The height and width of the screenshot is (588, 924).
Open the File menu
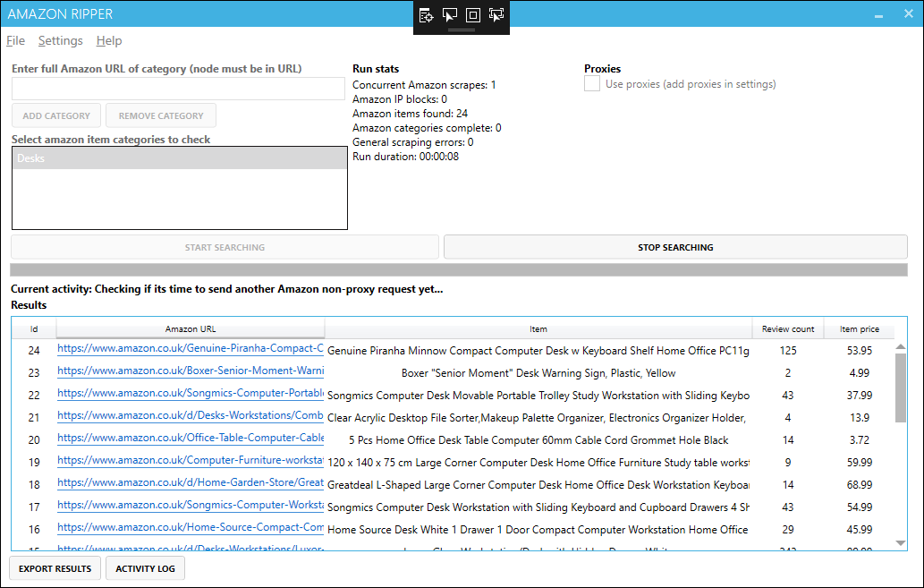pyautogui.click(x=15, y=40)
